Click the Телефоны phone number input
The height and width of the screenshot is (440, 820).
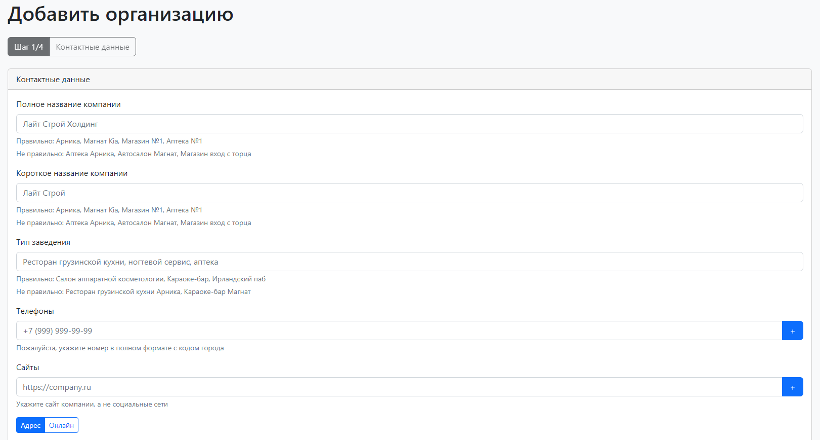tap(397, 331)
